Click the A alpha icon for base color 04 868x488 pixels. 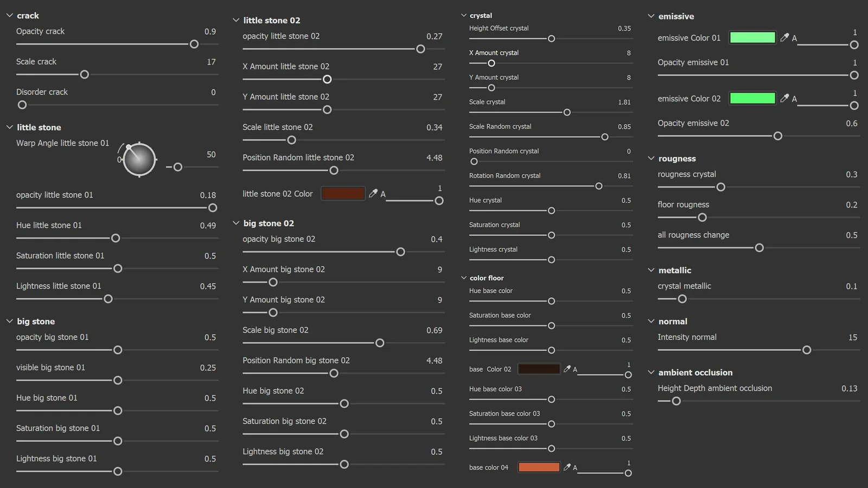[575, 467]
